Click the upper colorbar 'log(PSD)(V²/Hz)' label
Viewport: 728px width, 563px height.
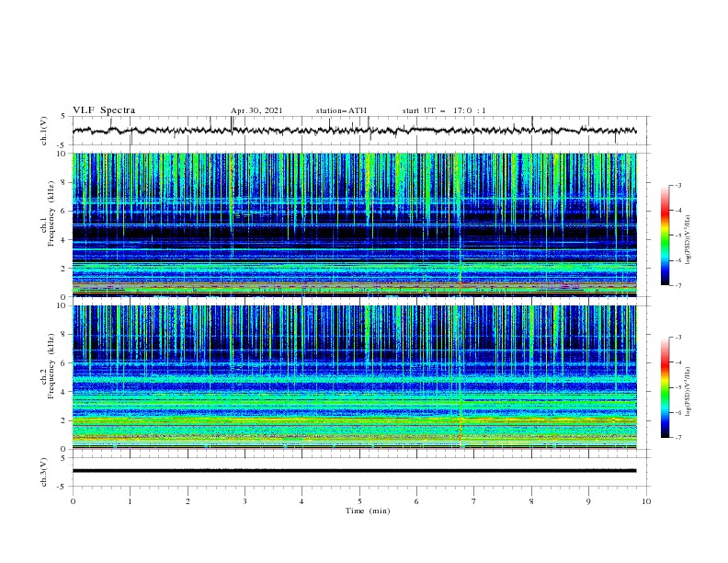coord(688,240)
